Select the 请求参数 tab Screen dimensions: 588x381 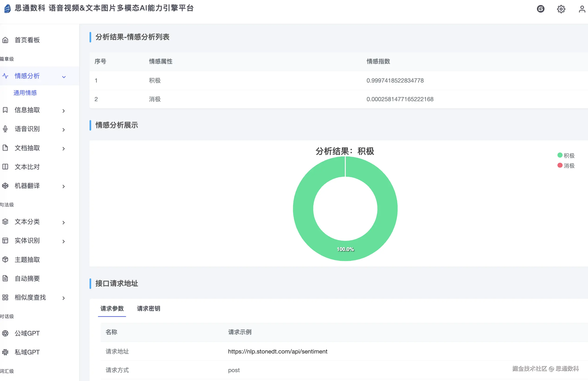[112, 308]
